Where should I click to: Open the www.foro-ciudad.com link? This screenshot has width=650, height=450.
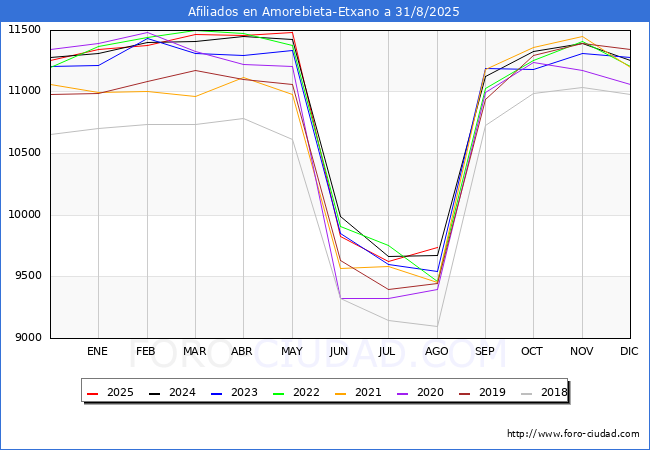click(573, 434)
